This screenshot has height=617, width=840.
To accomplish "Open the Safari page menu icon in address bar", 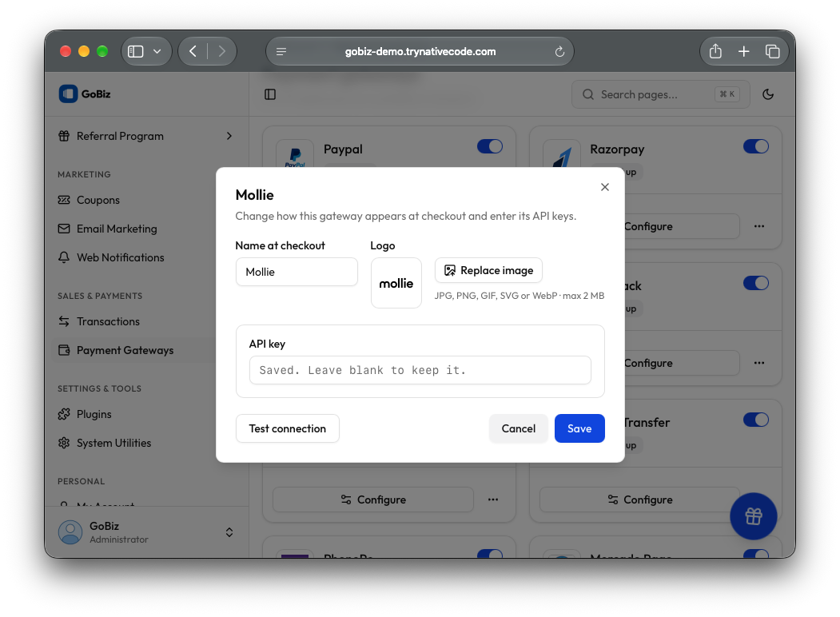I will pyautogui.click(x=281, y=51).
